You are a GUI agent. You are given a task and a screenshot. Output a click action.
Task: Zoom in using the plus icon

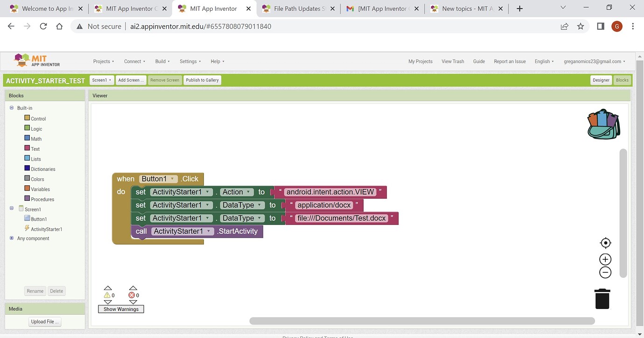tap(605, 259)
